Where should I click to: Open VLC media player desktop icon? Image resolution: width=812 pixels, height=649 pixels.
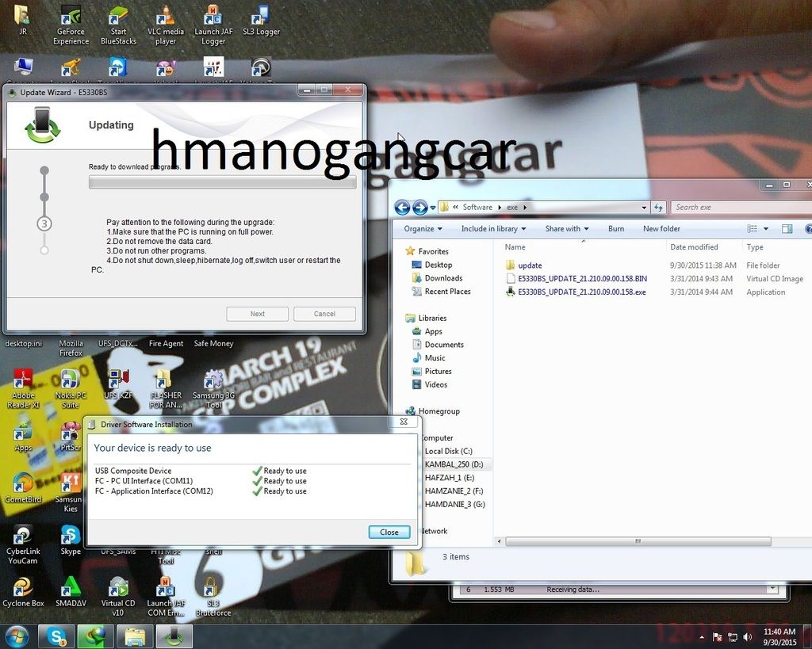[x=166, y=17]
